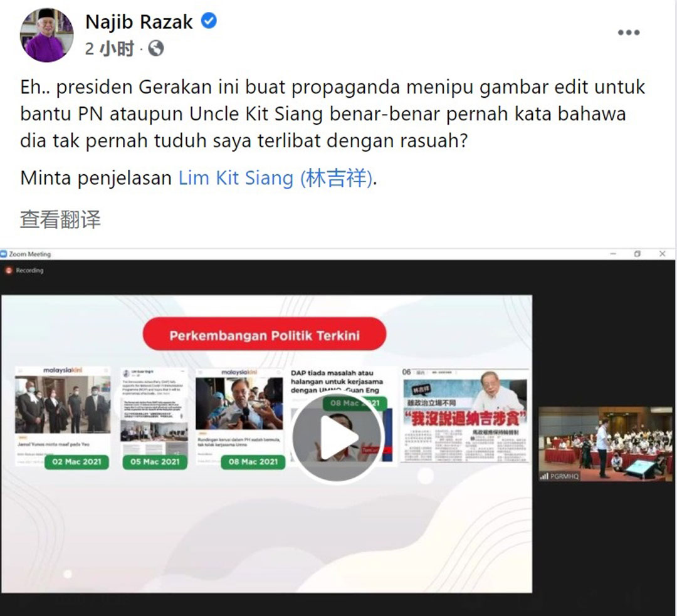Click the PGRMHQ participant video thumbnail
677x616 pixels.
pos(605,444)
